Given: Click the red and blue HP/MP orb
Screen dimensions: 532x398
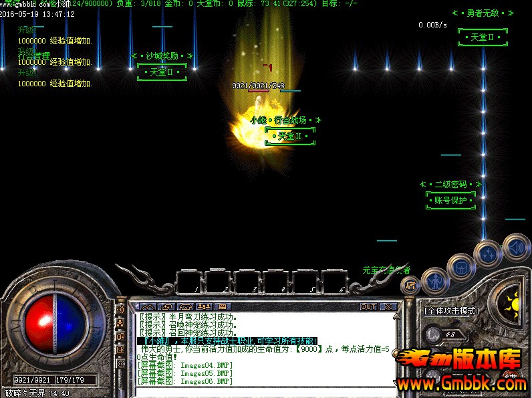Looking at the screenshot, I should [54, 324].
